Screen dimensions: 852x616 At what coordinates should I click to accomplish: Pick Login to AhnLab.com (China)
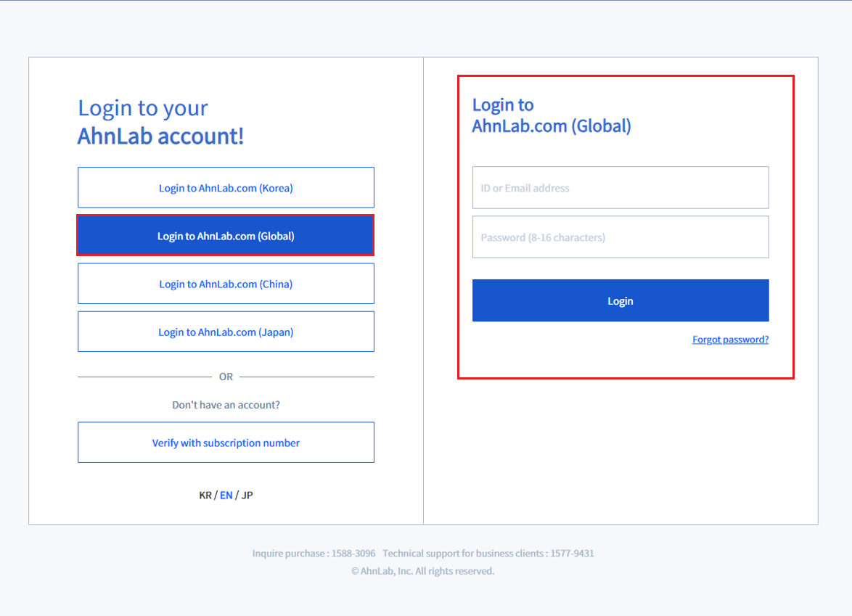[x=226, y=284]
